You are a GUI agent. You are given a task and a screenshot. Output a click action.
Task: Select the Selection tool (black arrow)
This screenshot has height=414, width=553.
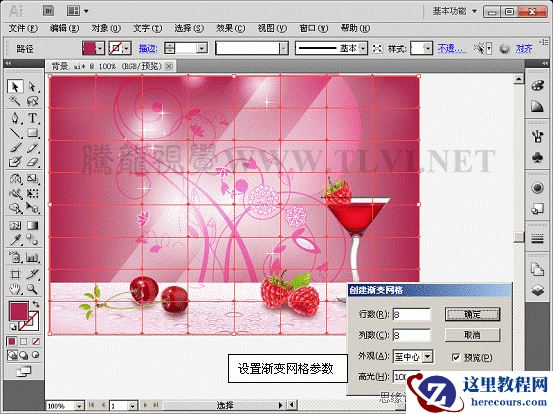pos(15,86)
